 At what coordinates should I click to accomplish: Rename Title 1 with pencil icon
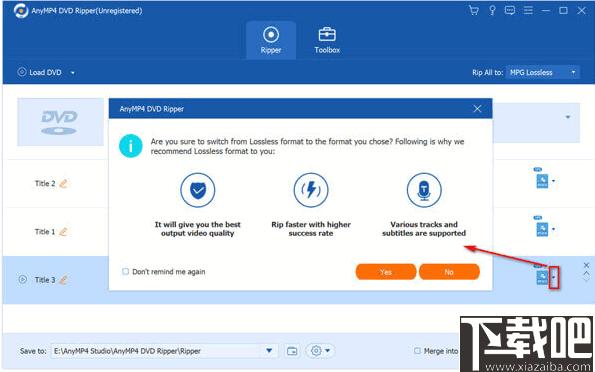pyautogui.click(x=63, y=231)
